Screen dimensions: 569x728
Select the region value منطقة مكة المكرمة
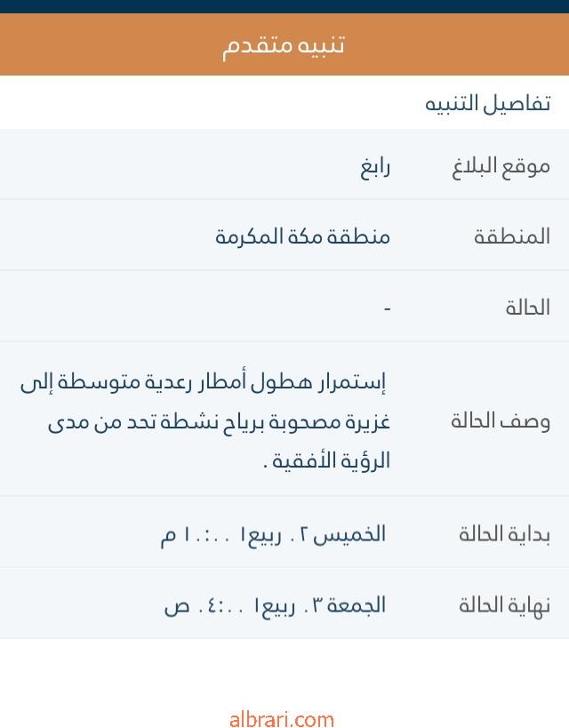(x=302, y=236)
